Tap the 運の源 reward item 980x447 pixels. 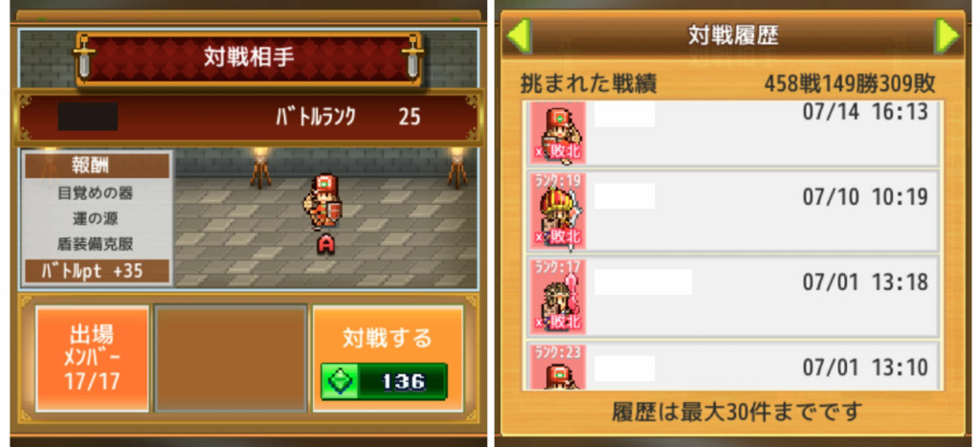click(96, 218)
